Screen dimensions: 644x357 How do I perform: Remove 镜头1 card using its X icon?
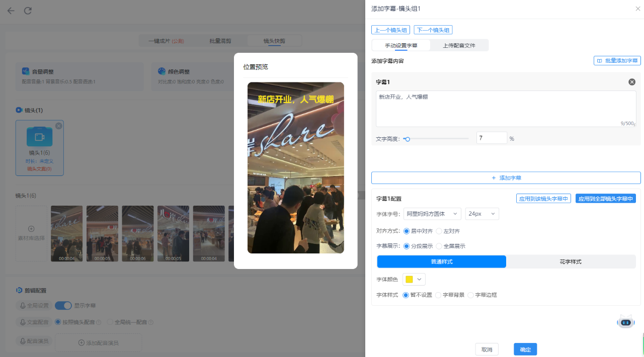coord(58,126)
